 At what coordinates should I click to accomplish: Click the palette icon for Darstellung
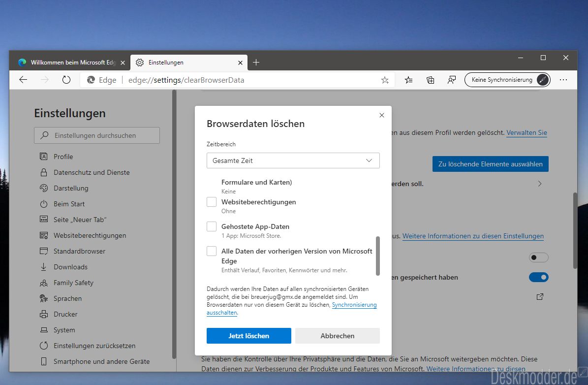(44, 188)
